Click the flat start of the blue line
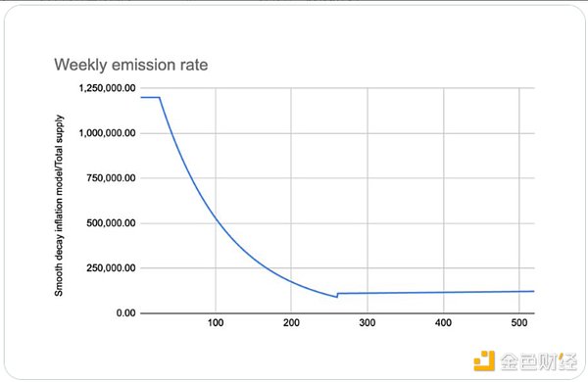Image resolution: width=588 pixels, height=382 pixels. pos(150,98)
